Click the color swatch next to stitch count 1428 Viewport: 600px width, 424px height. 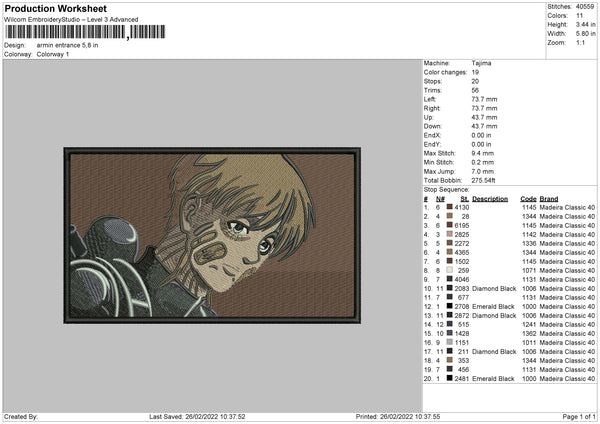450,333
